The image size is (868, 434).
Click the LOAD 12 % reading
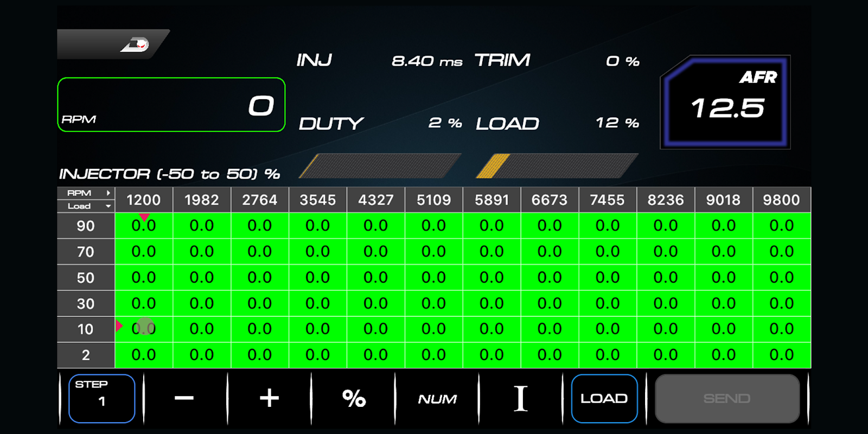(557, 123)
